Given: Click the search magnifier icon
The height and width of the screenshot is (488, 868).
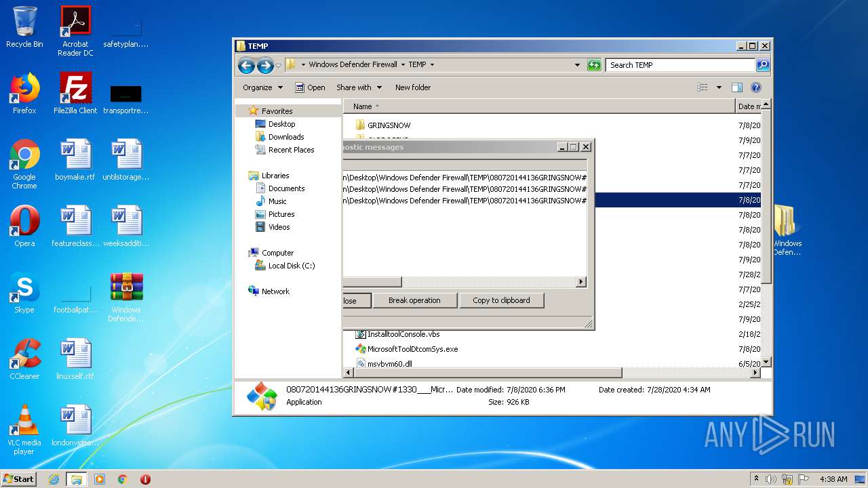Looking at the screenshot, I should pyautogui.click(x=763, y=65).
